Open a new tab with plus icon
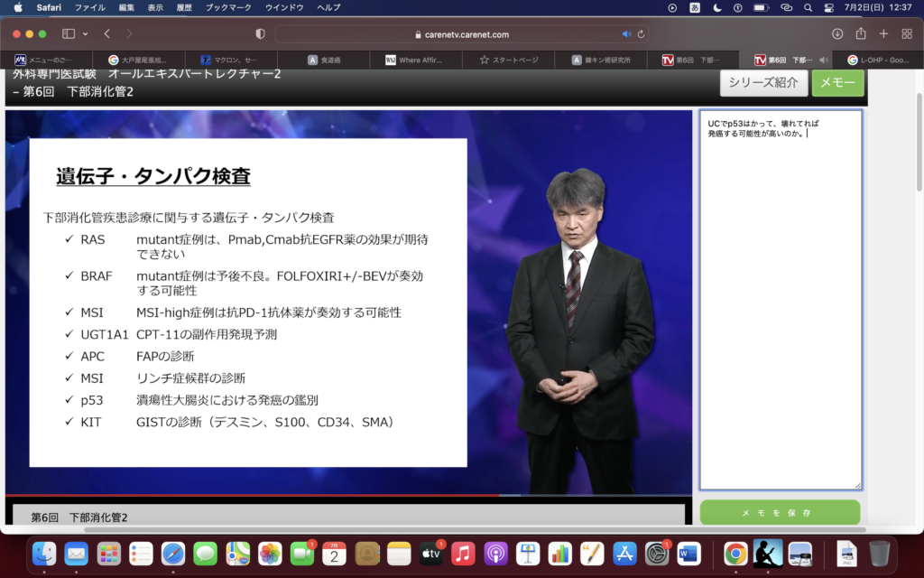Screen dimensions: 924x578 883,33
